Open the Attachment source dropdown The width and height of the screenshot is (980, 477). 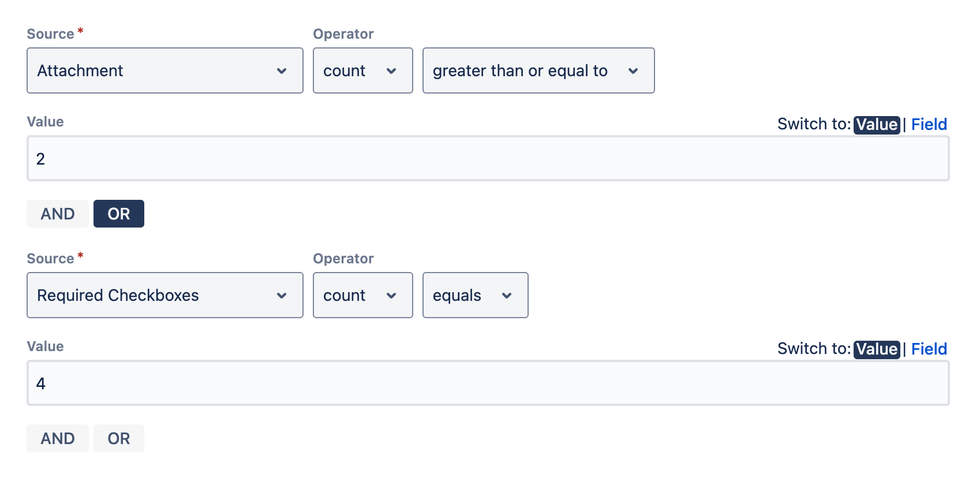(x=164, y=70)
